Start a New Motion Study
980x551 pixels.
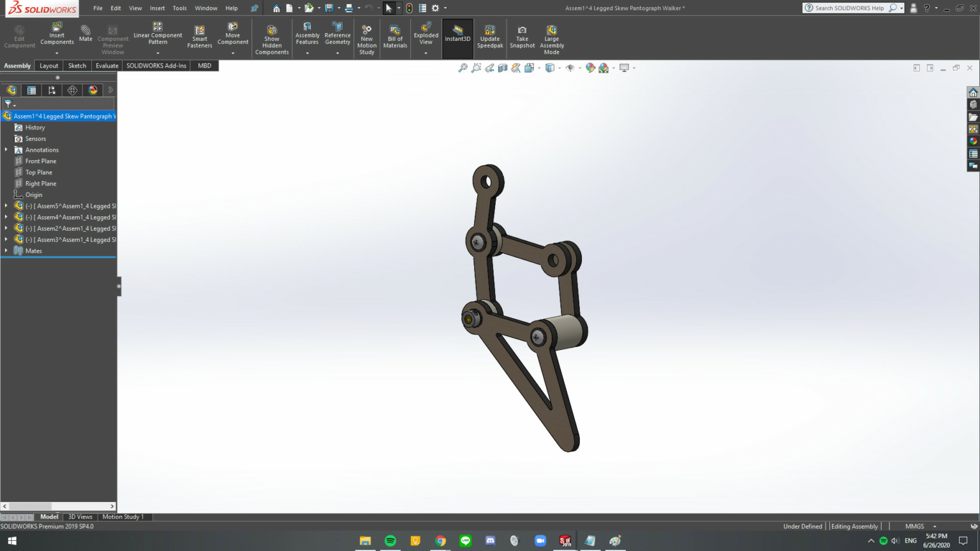367,40
